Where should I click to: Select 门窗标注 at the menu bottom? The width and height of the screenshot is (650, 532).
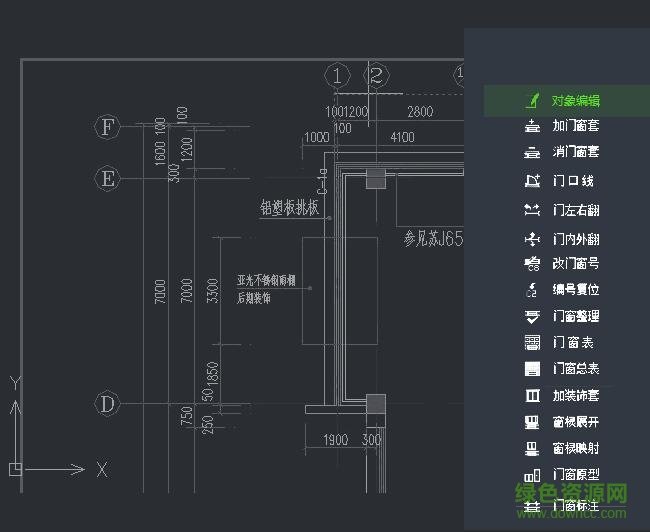(x=575, y=506)
